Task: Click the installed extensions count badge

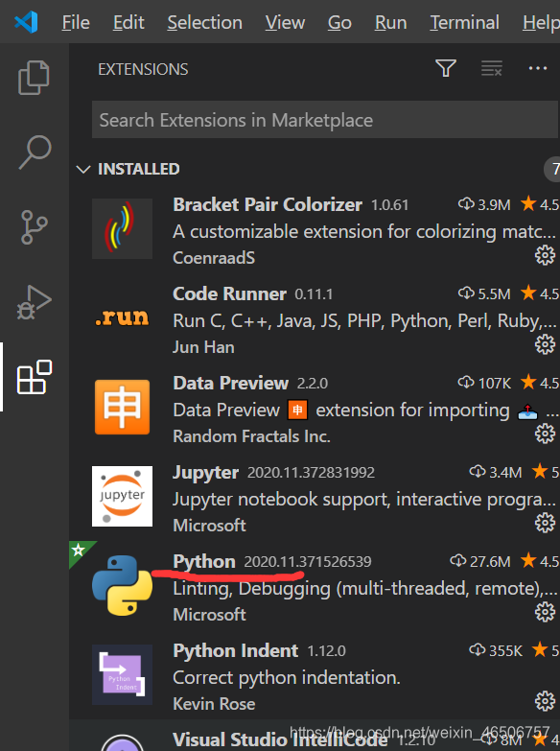Action: 552,169
